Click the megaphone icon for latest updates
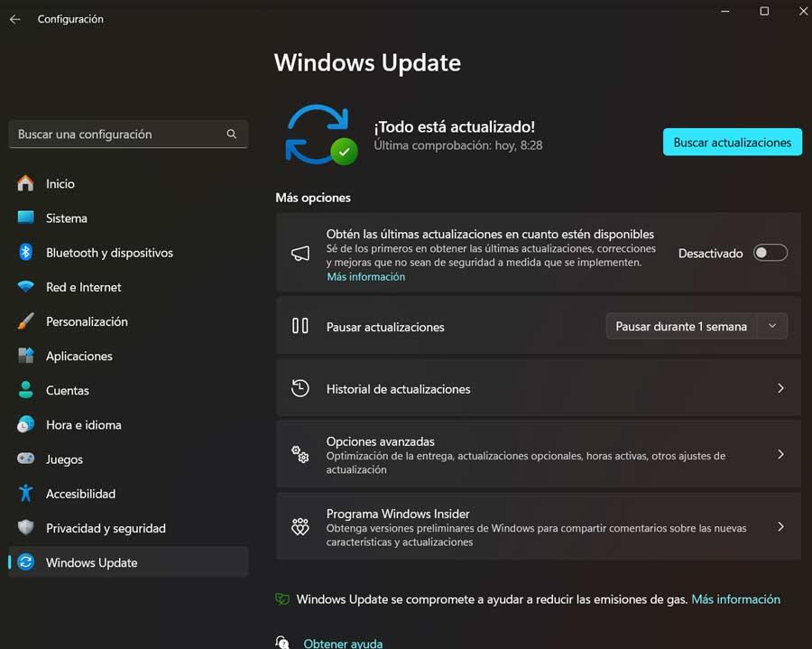 300,254
